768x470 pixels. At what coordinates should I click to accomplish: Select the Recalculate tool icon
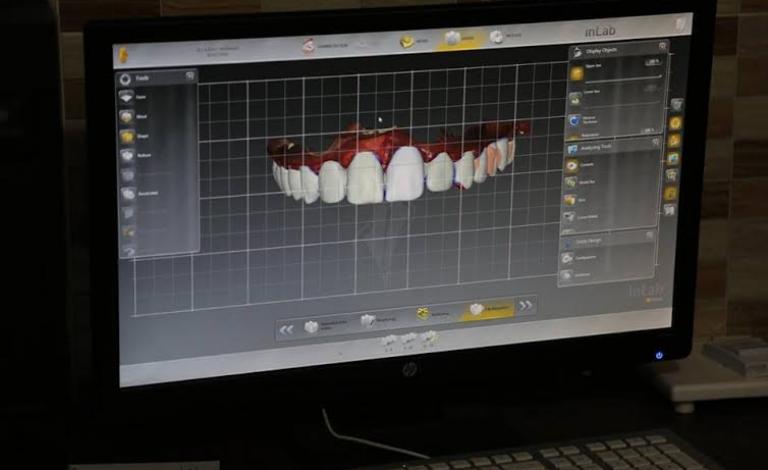coord(128,193)
